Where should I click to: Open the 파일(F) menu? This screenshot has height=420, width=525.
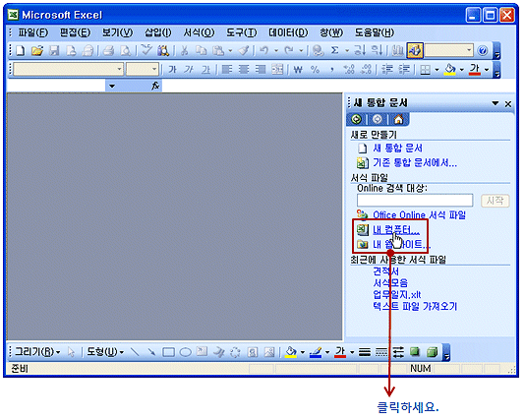point(32,32)
